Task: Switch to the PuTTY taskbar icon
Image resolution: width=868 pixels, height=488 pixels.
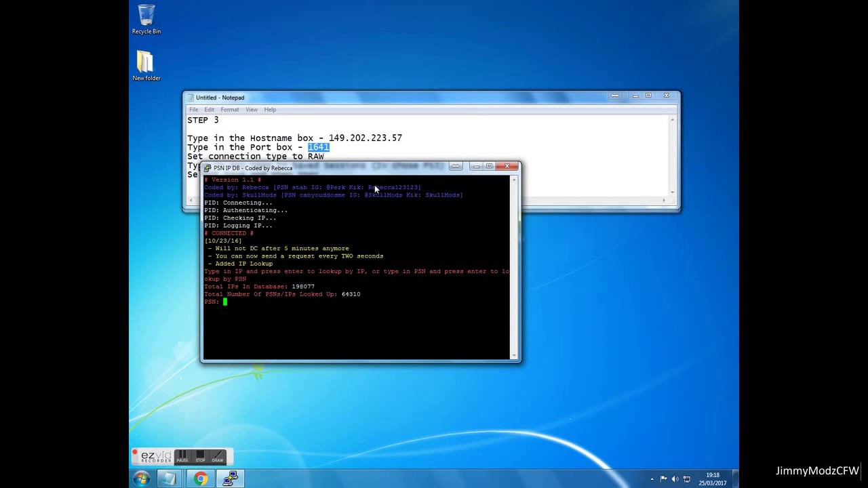Action: 231,479
